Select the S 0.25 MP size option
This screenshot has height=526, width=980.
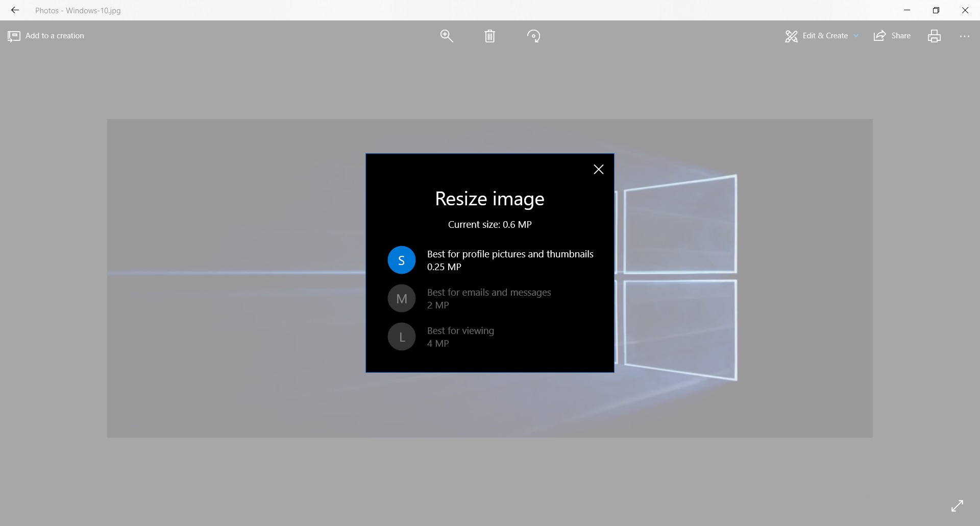tap(491, 260)
